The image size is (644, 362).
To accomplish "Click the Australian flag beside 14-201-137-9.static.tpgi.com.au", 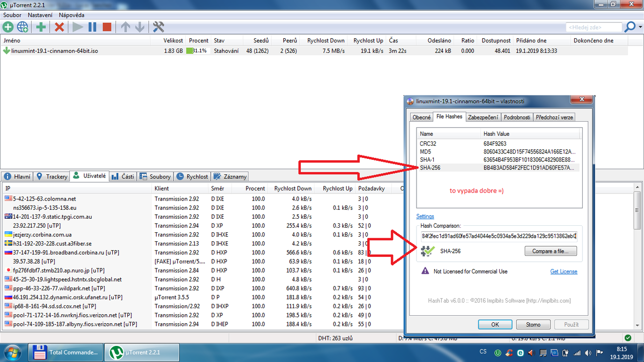I will tap(8, 217).
